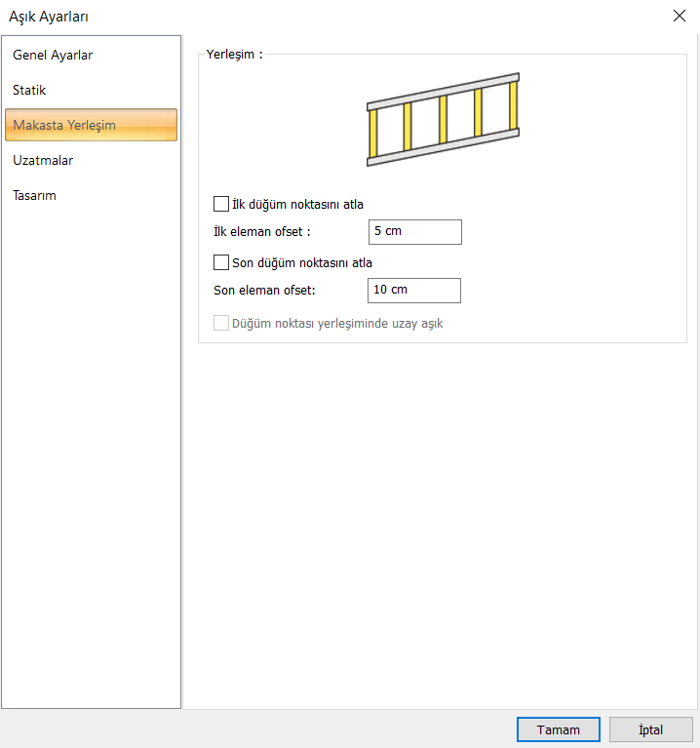Click the rightmost yellow purlin in diagram
Image resolution: width=700 pixels, height=748 pixels.
[513, 104]
